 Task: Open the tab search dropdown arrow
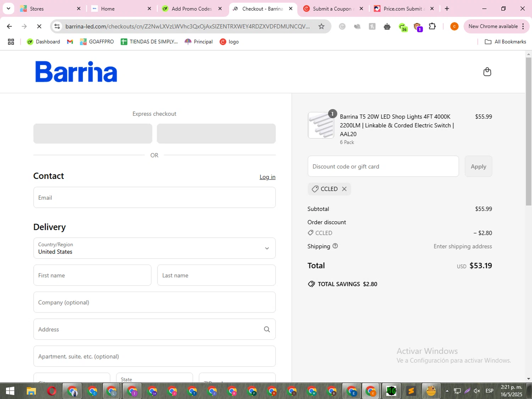8,9
